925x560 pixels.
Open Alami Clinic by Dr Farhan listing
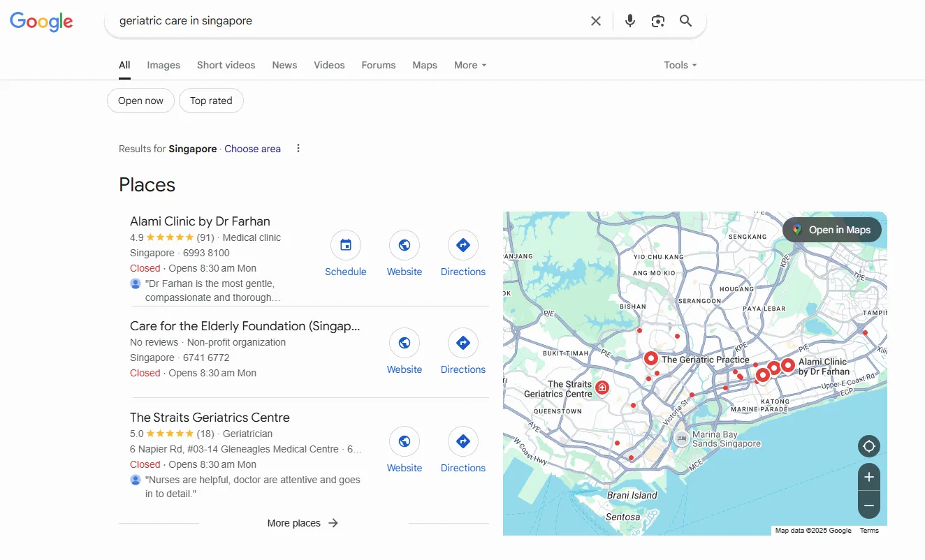tap(200, 221)
